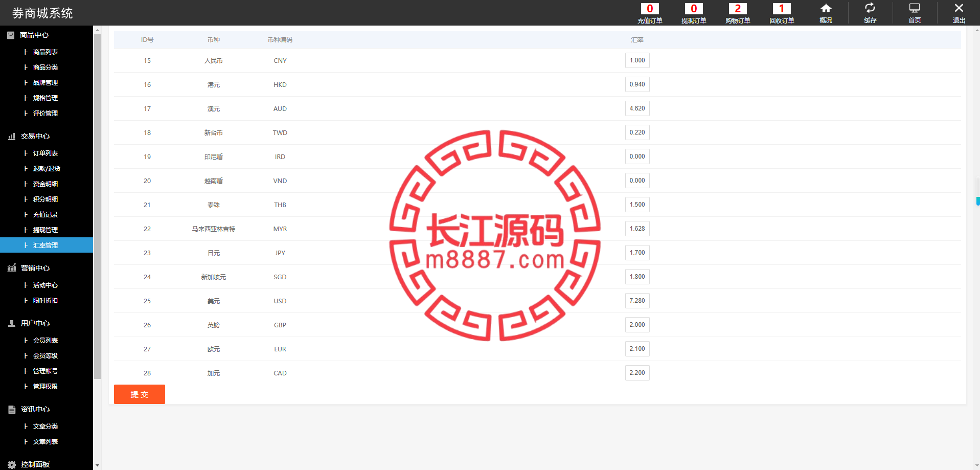Click the 概况 home icon

click(826, 8)
